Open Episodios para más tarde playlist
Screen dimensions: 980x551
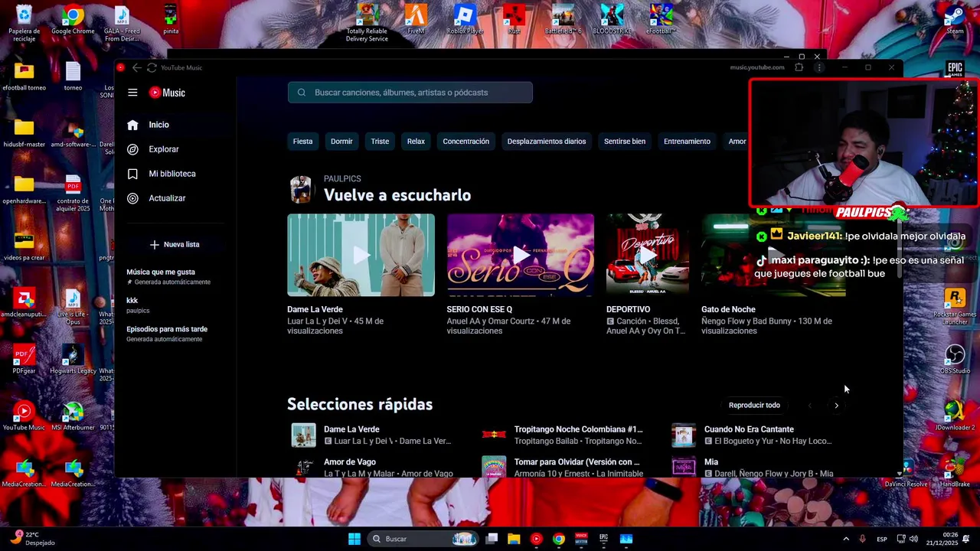(x=167, y=333)
